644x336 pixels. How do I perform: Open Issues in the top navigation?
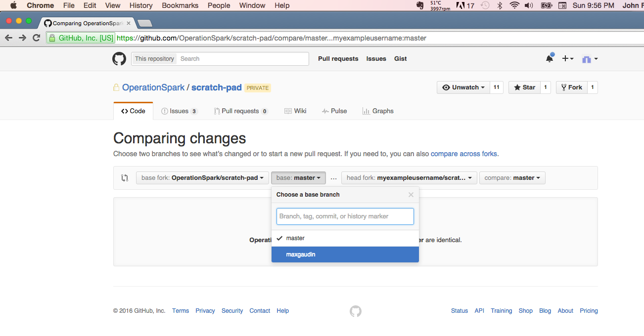point(376,59)
